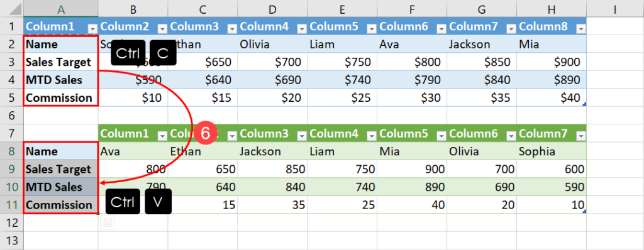This screenshot has height=250, width=644.
Task: Click the select-all corner triangle of the sheet
Action: pyautogui.click(x=11, y=9)
